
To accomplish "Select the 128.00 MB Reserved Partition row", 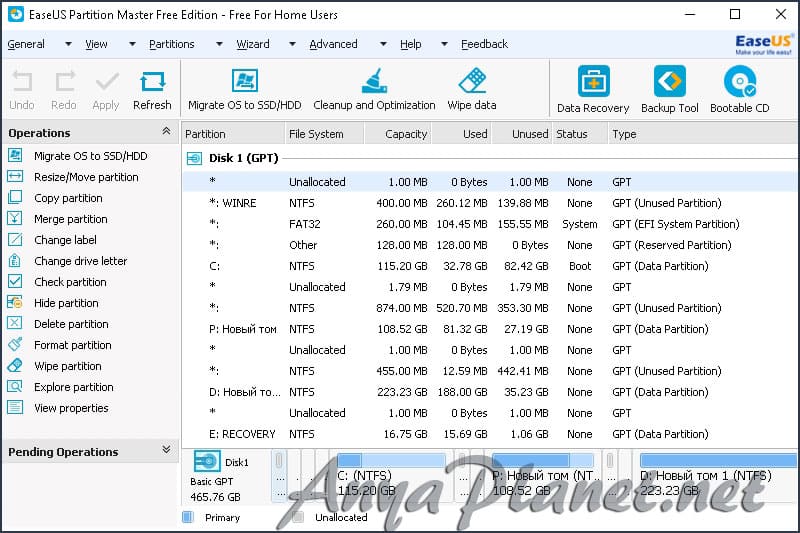I will pyautogui.click(x=491, y=245).
